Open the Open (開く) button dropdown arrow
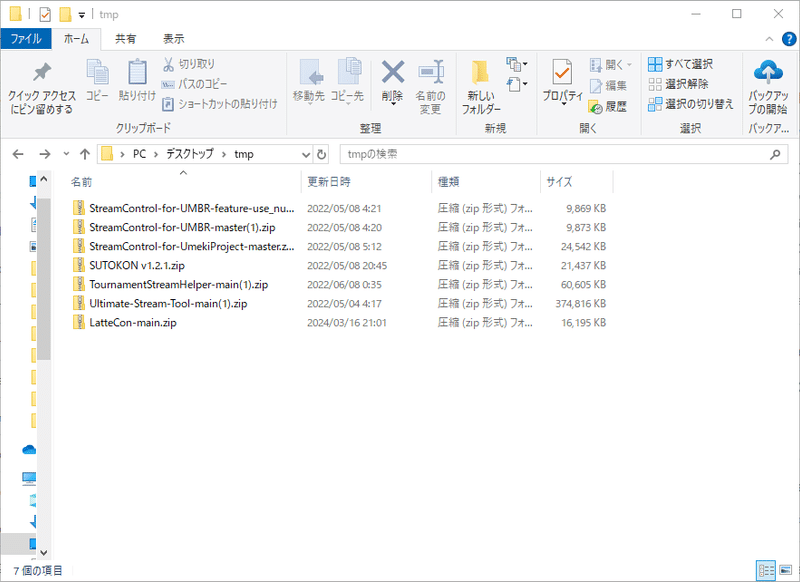The image size is (800, 582). point(629,65)
